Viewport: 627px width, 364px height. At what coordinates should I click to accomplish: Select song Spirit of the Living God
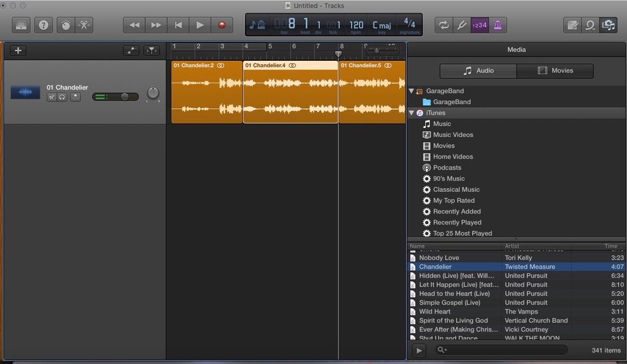click(517, 320)
